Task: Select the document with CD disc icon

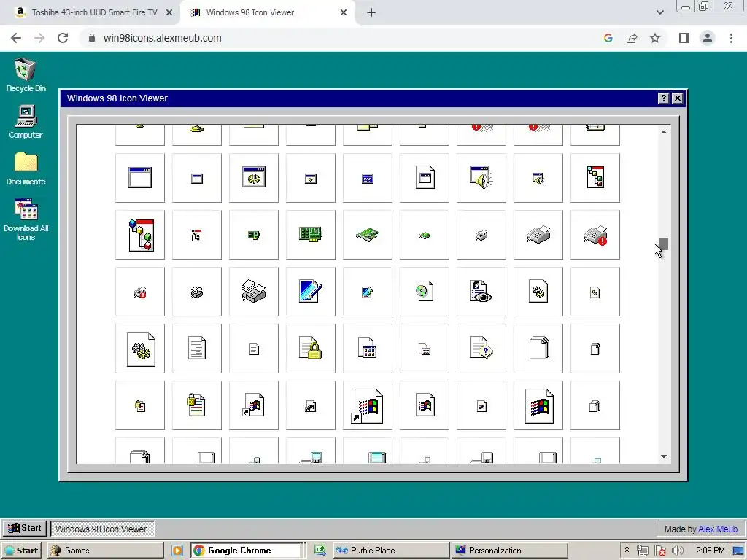Action: pos(425,292)
